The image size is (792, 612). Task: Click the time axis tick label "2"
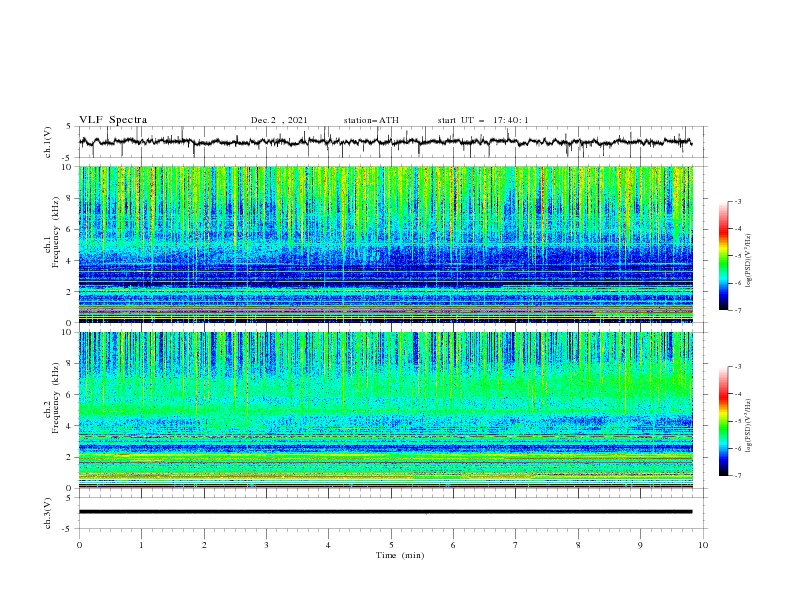pyautogui.click(x=204, y=545)
